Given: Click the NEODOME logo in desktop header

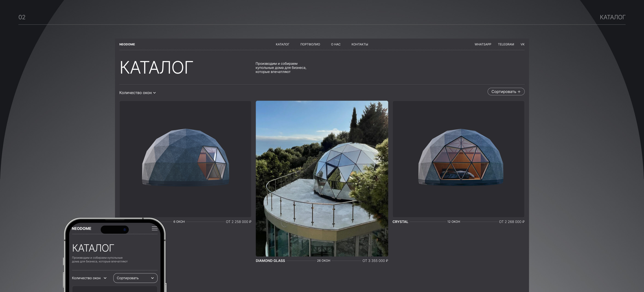Looking at the screenshot, I should tap(127, 44).
